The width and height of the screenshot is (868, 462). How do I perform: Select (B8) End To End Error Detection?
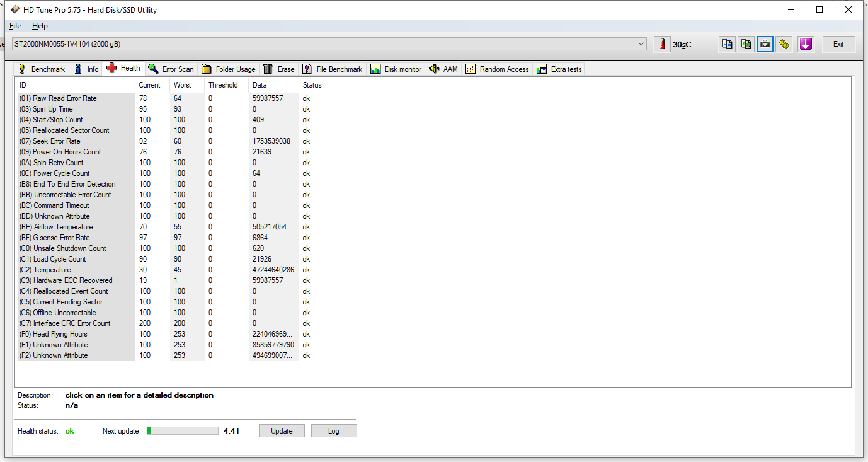tap(178, 184)
